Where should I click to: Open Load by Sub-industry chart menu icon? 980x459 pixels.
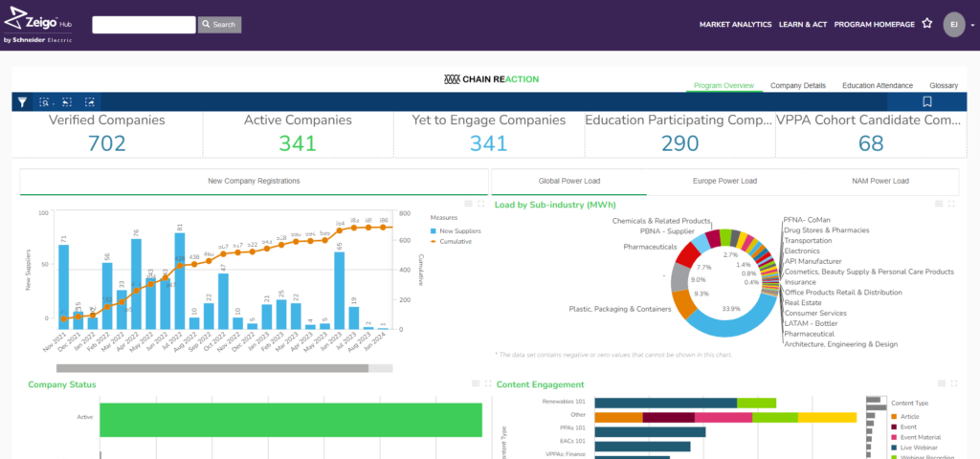click(x=939, y=204)
